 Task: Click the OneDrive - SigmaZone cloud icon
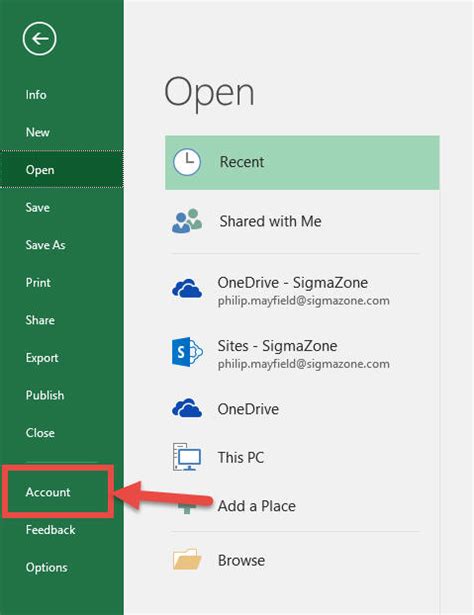pos(187,288)
